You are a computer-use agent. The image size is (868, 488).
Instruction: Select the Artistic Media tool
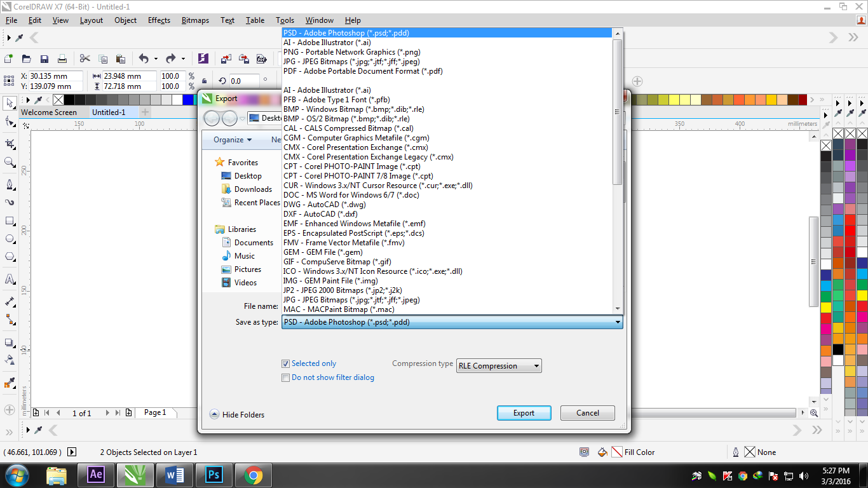10,202
